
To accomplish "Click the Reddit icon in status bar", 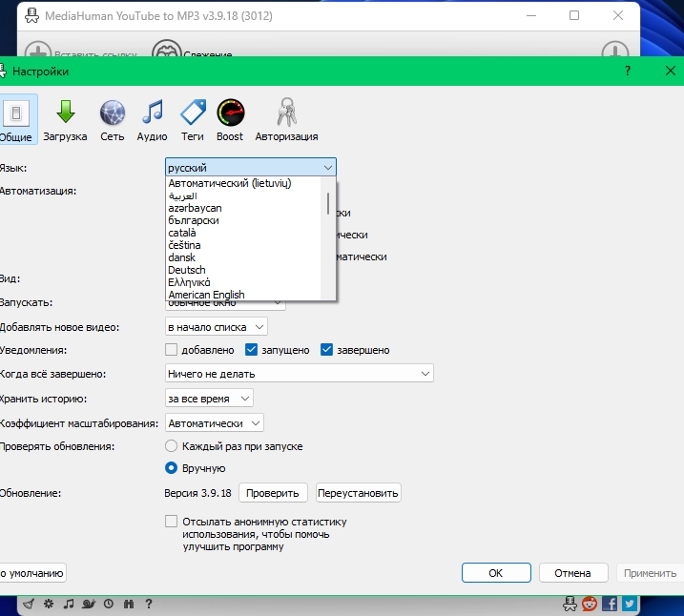I will (x=591, y=604).
